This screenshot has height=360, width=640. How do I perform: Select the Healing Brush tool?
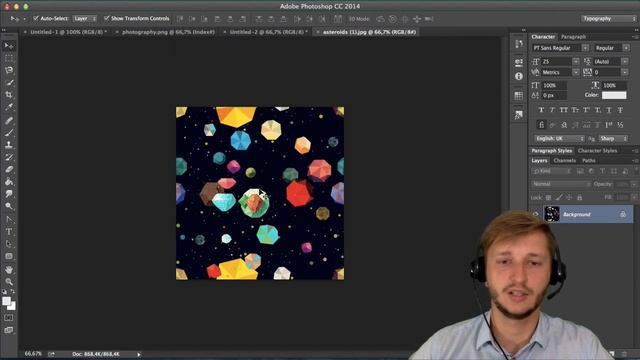pyautogui.click(x=9, y=120)
